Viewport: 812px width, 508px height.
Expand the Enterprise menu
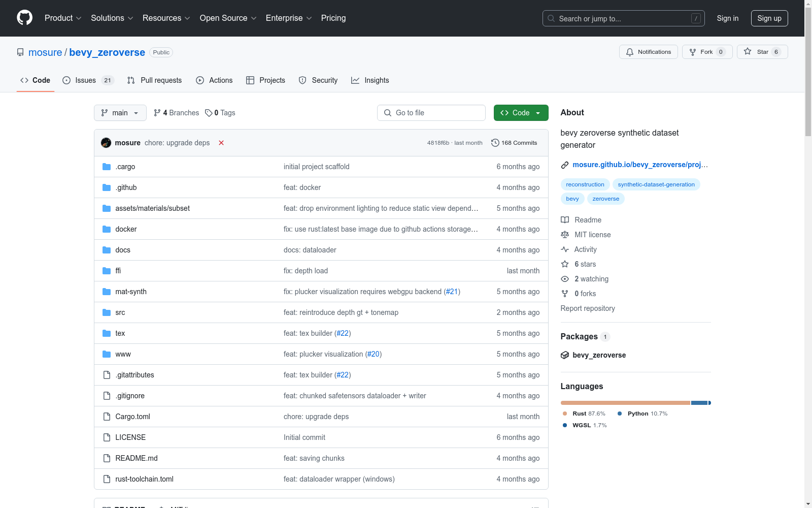tap(289, 18)
